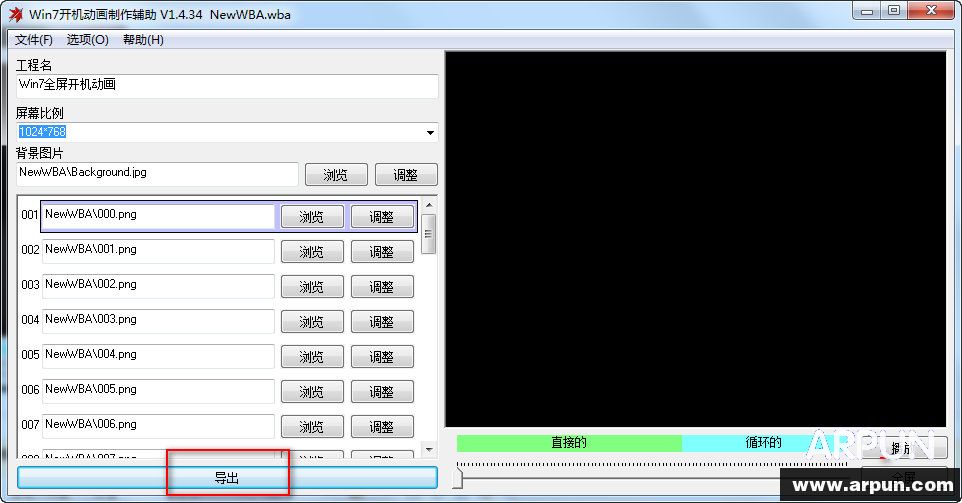
Task: Click the frame list scroll up arrow
Action: point(429,205)
